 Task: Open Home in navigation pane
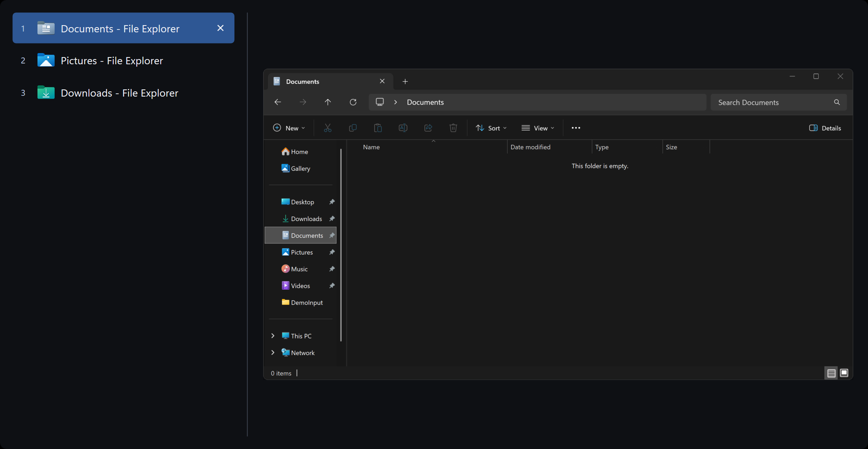click(x=301, y=152)
